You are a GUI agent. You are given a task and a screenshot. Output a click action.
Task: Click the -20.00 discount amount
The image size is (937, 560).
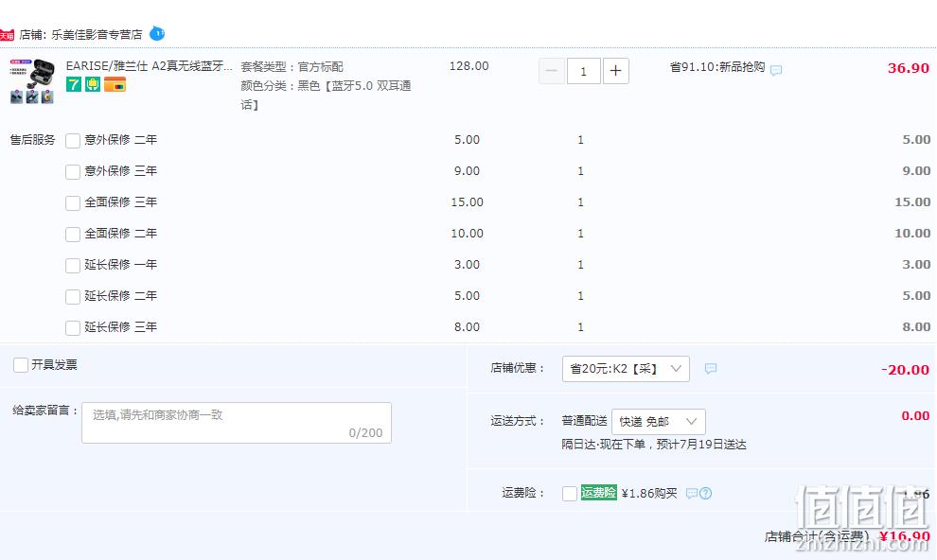click(x=906, y=370)
